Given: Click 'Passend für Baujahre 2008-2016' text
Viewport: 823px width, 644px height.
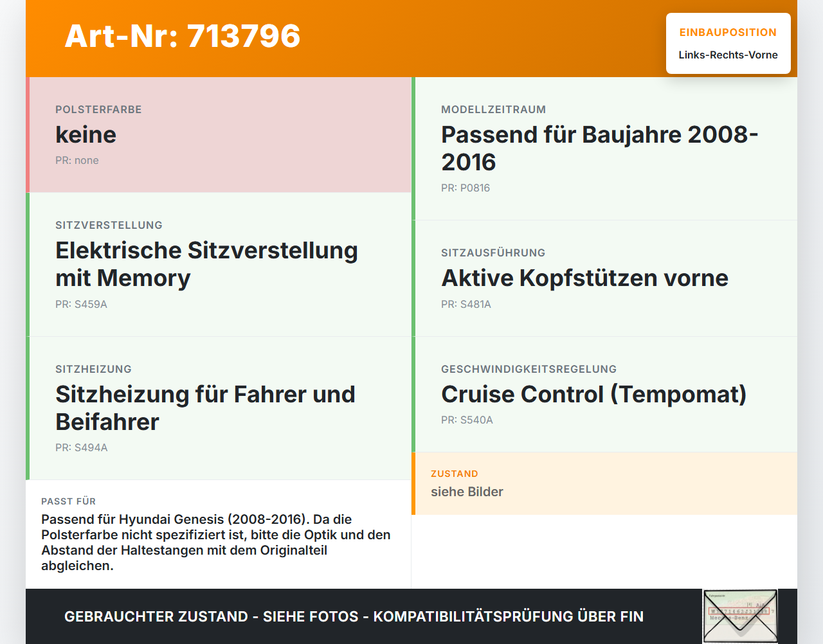Looking at the screenshot, I should pos(600,148).
